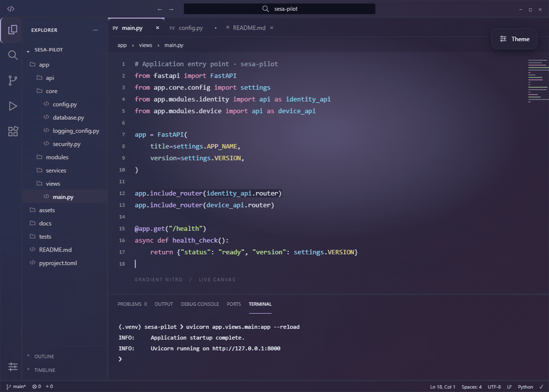
Task: Open Source Control view icon
Action: click(x=13, y=81)
